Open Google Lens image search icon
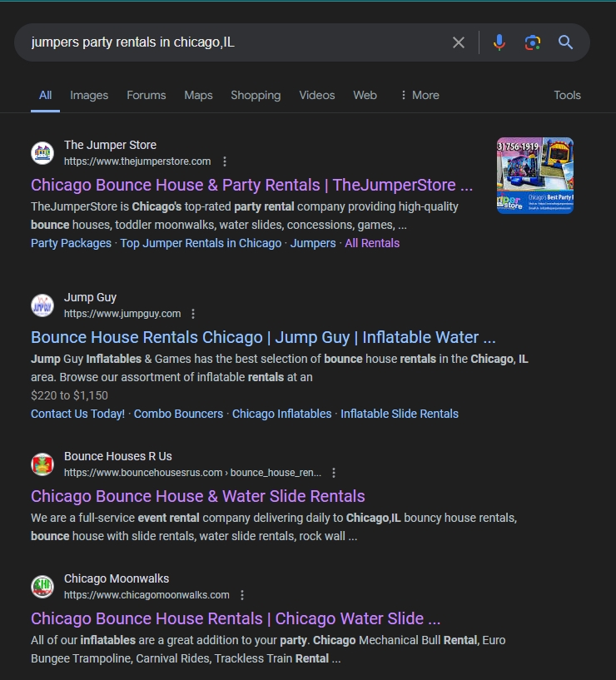The image size is (616, 680). (x=532, y=42)
